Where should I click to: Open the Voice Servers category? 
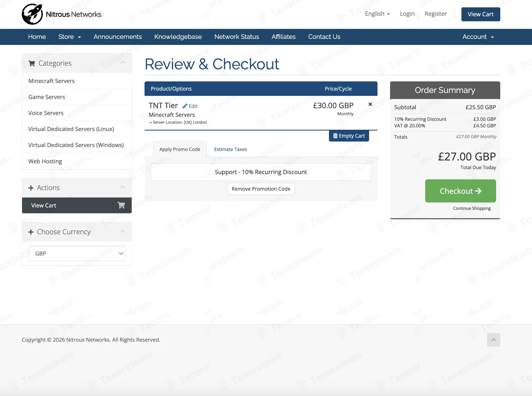[x=77, y=113]
